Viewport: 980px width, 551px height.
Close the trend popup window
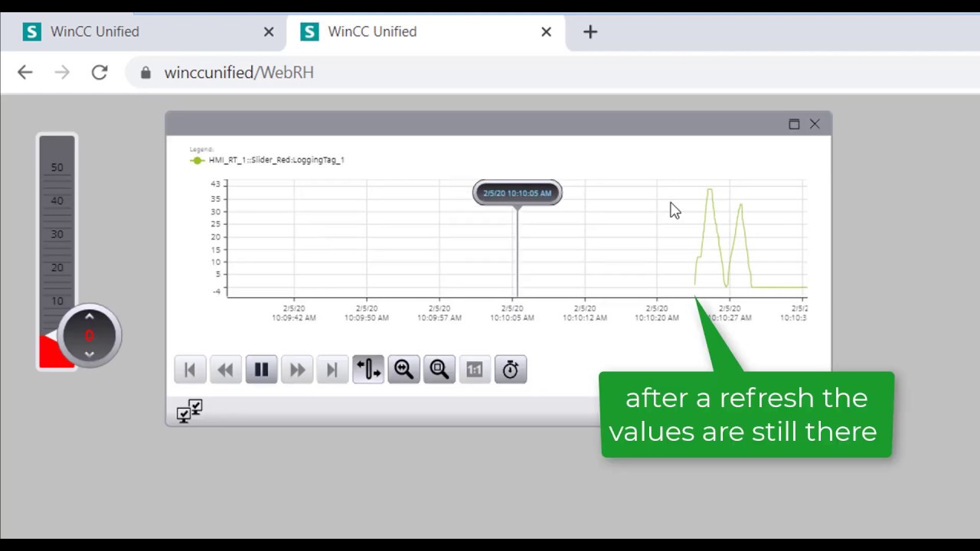815,124
